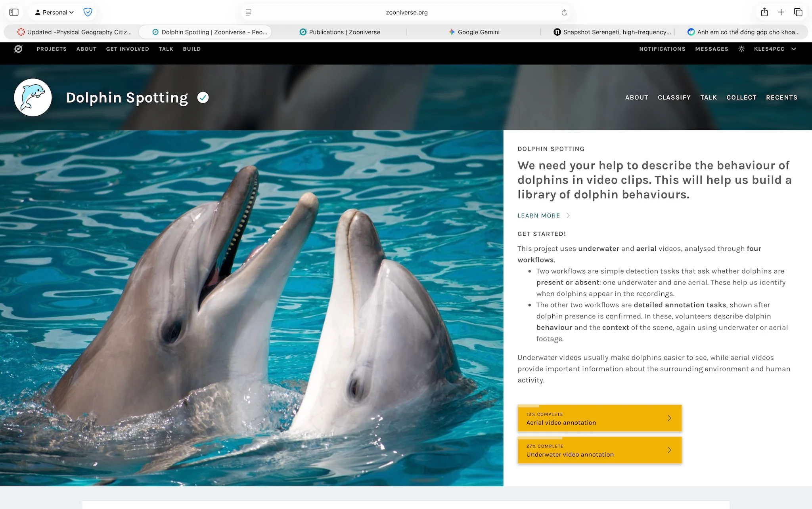Reload the page with refresh icon
The height and width of the screenshot is (509, 812).
click(564, 12)
